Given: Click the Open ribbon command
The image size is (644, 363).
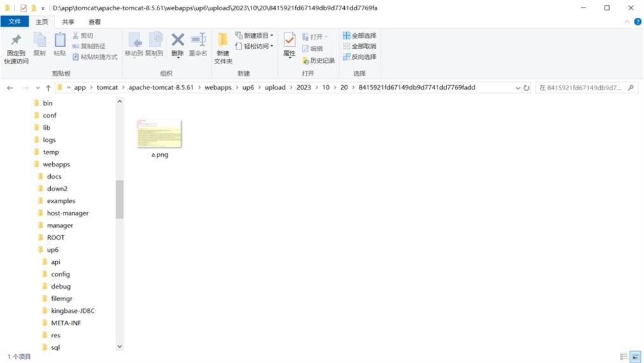Looking at the screenshot, I should [314, 37].
